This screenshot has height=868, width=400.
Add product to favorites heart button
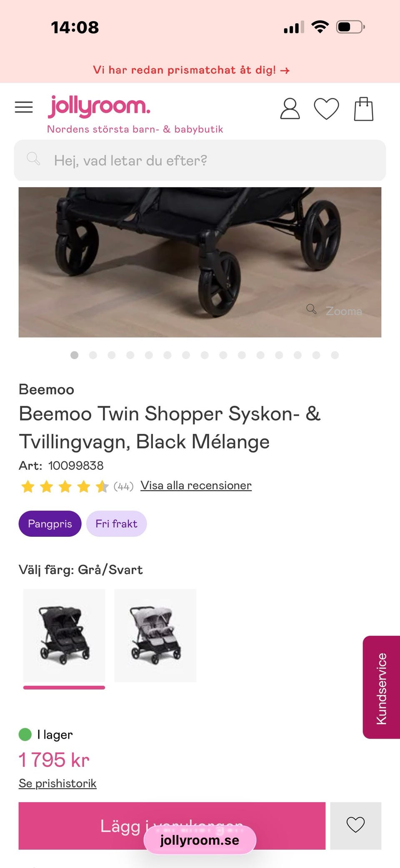click(x=355, y=825)
